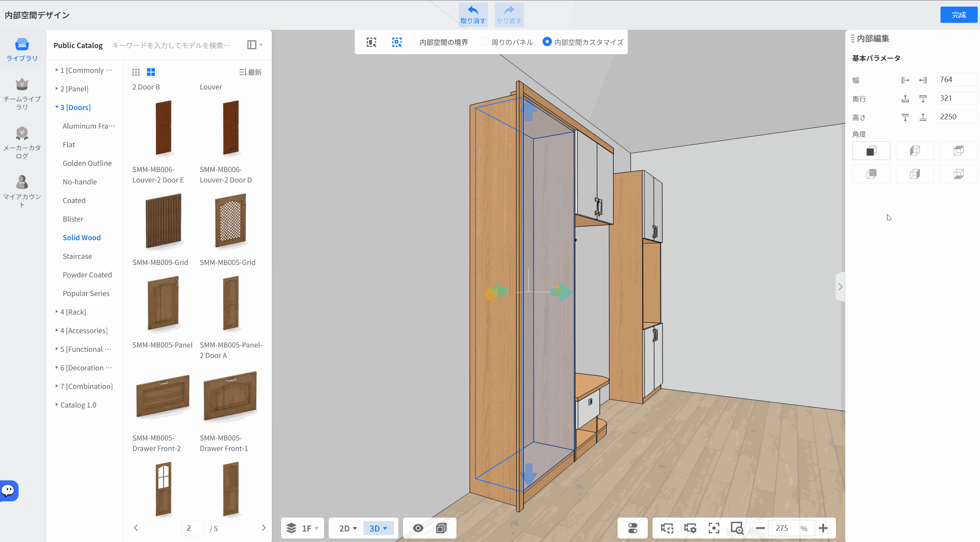The height and width of the screenshot is (542, 980).
Task: Click the redo (やり直す) arrow button
Action: pyautogui.click(x=509, y=15)
